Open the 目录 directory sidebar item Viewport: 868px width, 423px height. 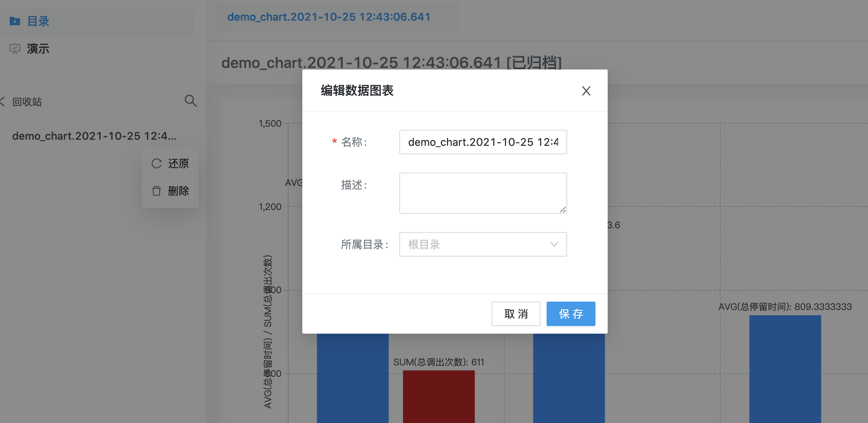97,21
